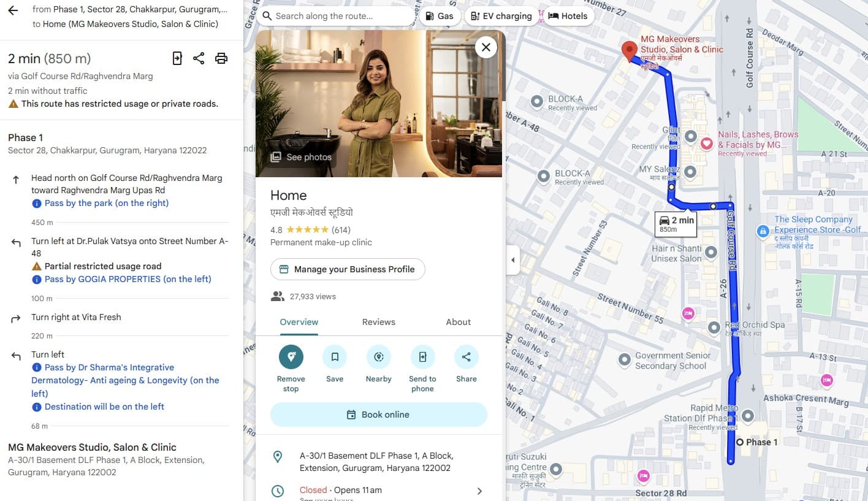The width and height of the screenshot is (868, 501).
Task: Collapse the side panel arrow
Action: point(512,260)
